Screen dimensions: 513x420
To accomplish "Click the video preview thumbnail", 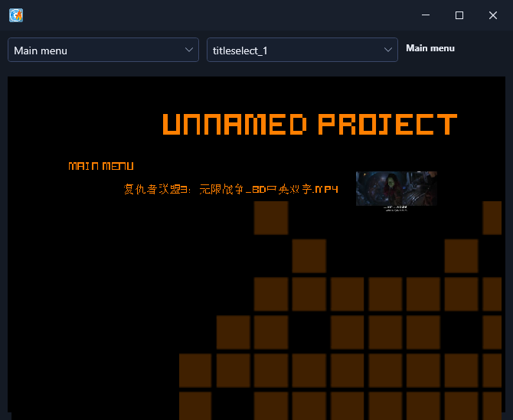I will (396, 189).
